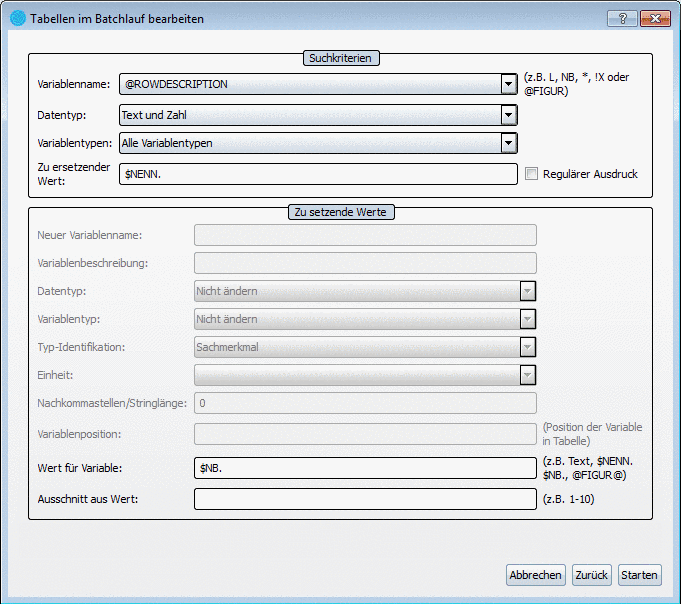Start the batch run with Starten
The image size is (681, 604).
coord(639,575)
